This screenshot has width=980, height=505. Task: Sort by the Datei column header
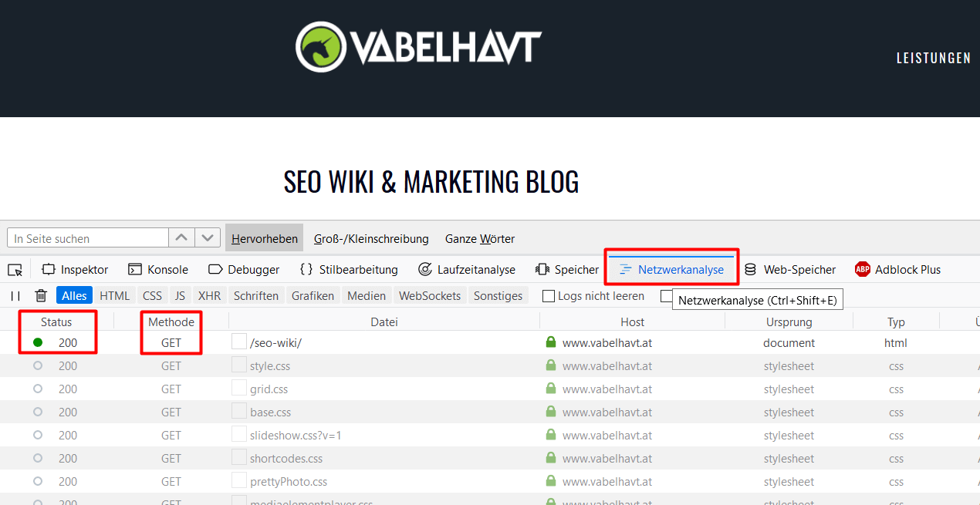pos(384,322)
